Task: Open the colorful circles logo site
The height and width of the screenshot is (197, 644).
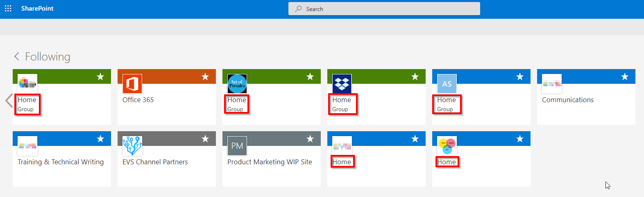Action: pos(447,146)
